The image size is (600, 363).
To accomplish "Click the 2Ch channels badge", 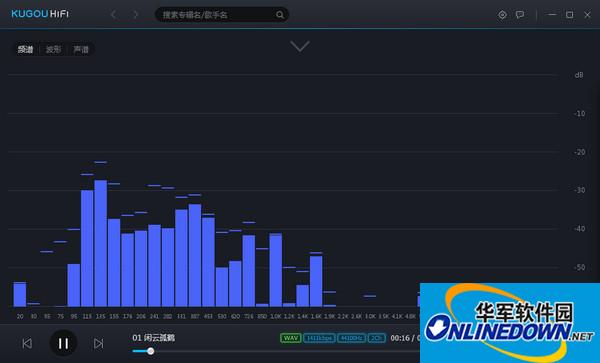I will [x=377, y=338].
